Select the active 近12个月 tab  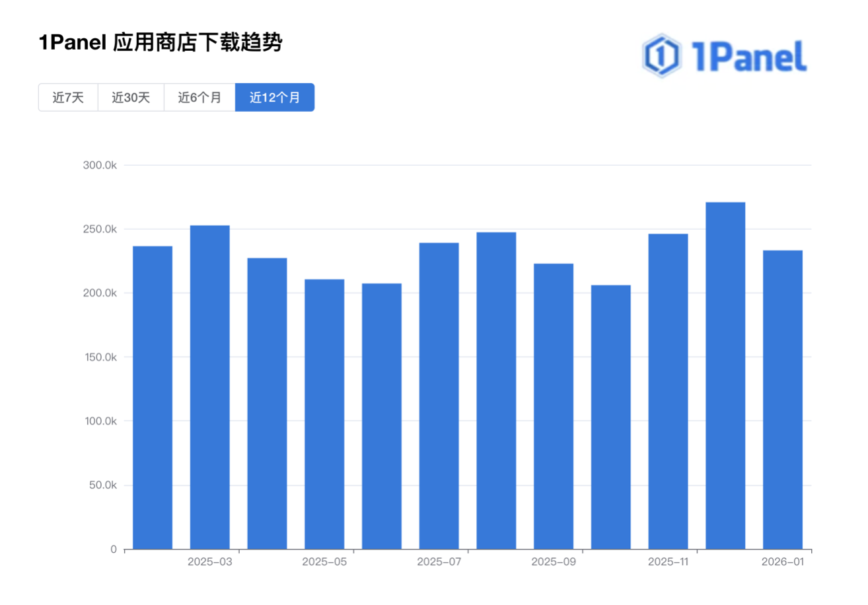pyautogui.click(x=275, y=98)
